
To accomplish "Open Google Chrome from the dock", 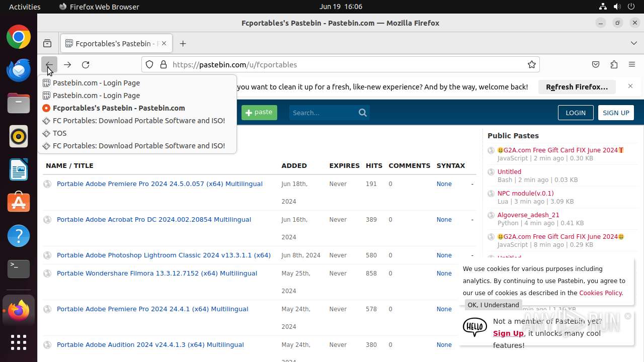I will pyautogui.click(x=19, y=37).
